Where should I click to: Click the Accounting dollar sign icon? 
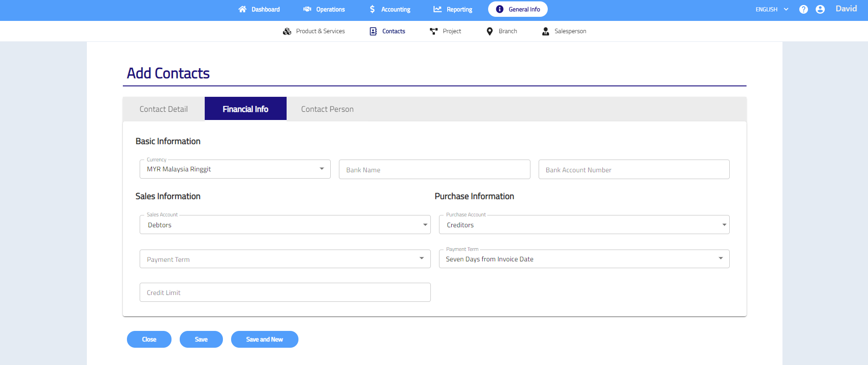pos(372,9)
